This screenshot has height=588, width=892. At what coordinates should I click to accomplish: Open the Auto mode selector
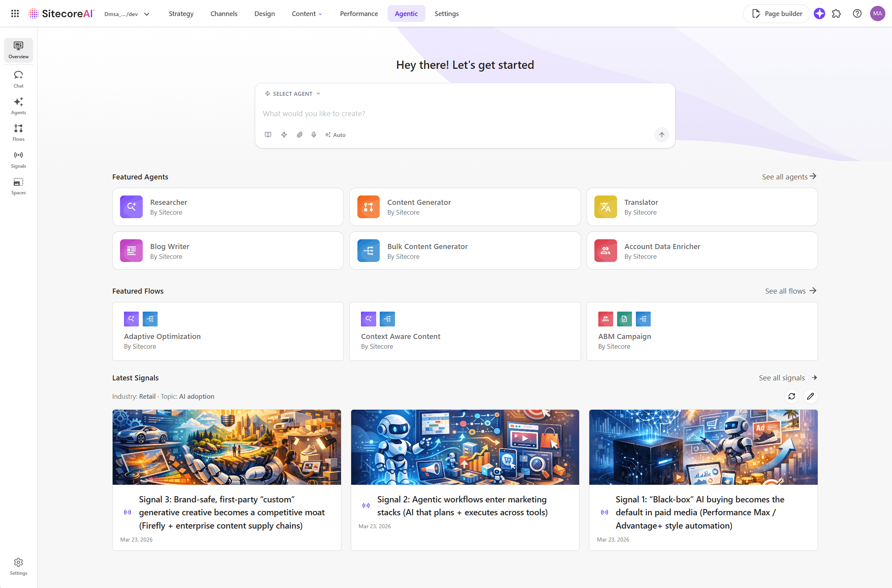click(x=335, y=135)
